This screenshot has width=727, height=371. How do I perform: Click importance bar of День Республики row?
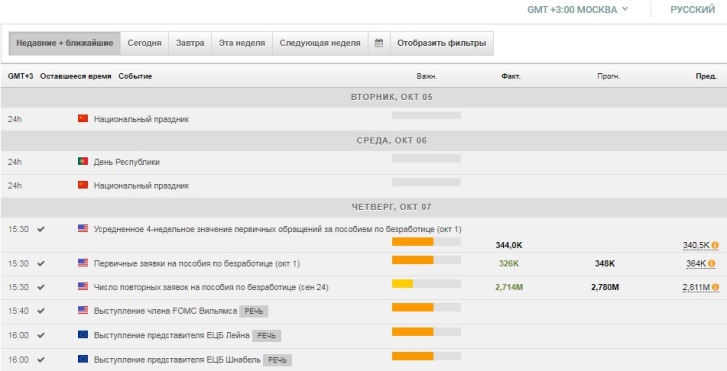(x=426, y=158)
